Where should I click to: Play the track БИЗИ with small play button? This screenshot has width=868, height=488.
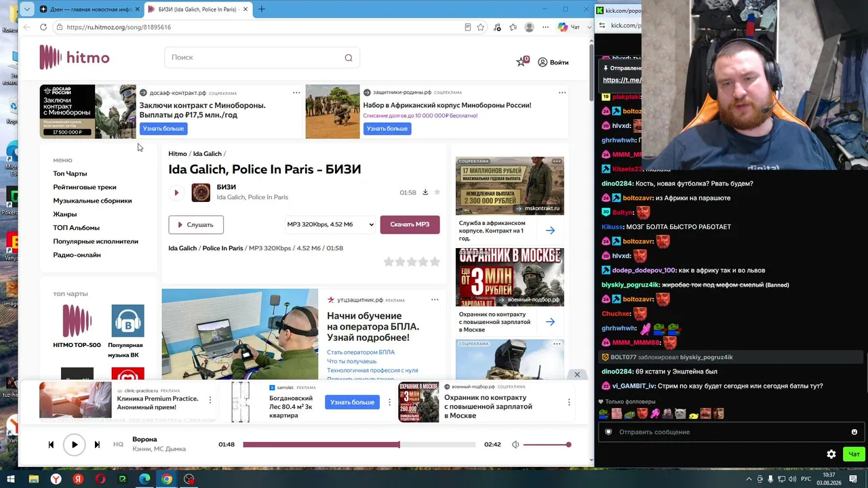(176, 192)
